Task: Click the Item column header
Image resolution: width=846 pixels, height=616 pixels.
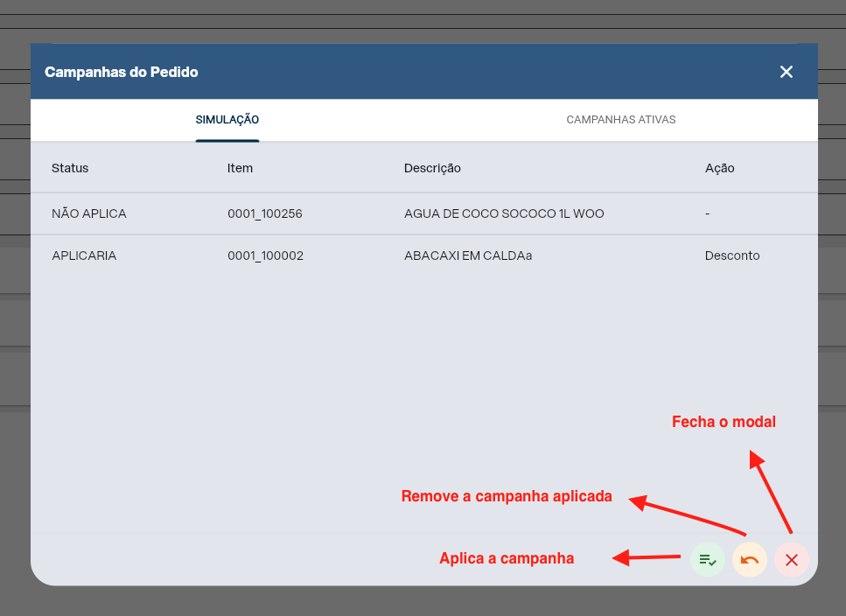Action: tap(240, 168)
